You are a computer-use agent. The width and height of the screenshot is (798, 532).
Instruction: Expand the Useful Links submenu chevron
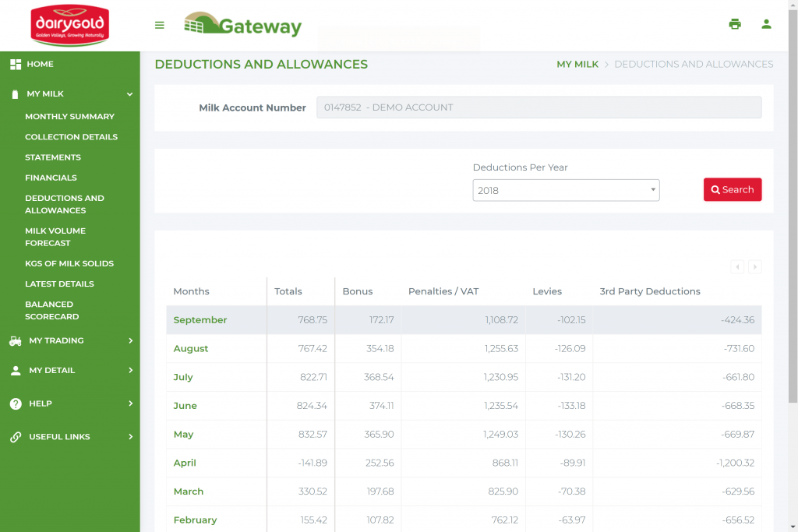(131, 436)
